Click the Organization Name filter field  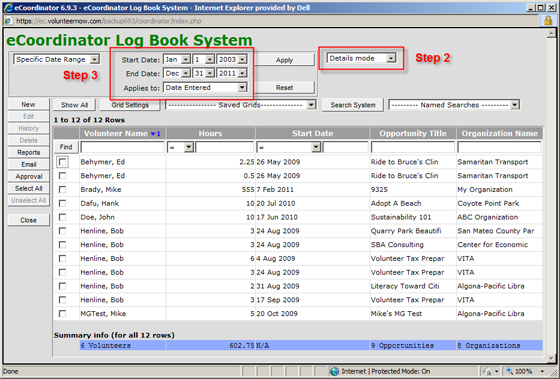499,147
